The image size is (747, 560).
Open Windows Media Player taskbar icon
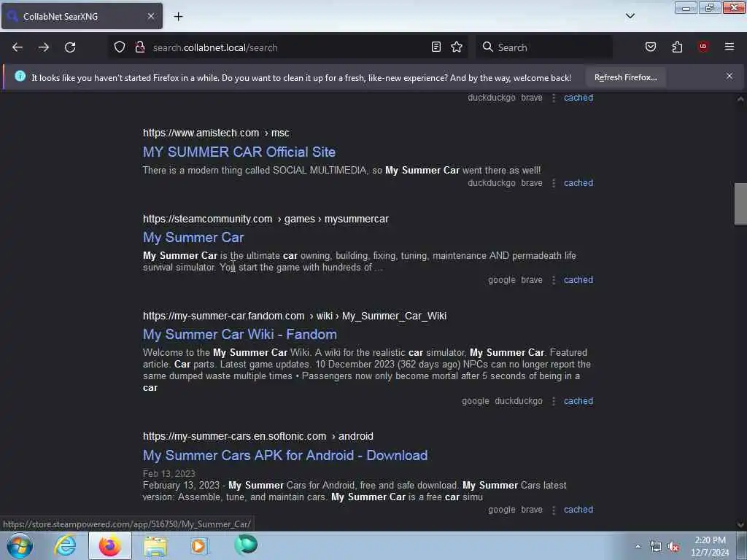click(x=200, y=545)
